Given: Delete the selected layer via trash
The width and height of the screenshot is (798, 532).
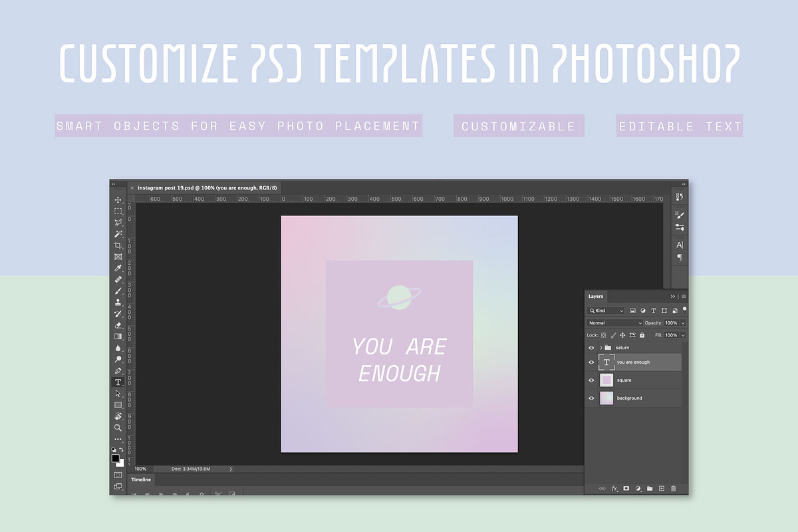Looking at the screenshot, I should (674, 488).
